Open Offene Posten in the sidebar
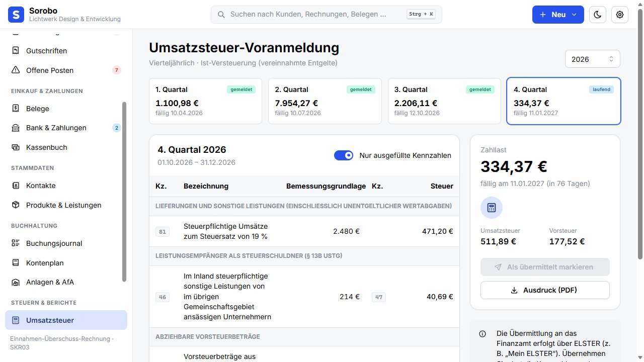644x362 pixels. click(x=66, y=70)
